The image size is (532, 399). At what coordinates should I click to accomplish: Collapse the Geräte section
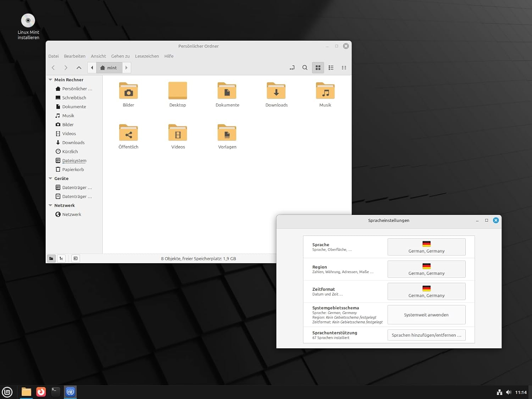pos(50,179)
